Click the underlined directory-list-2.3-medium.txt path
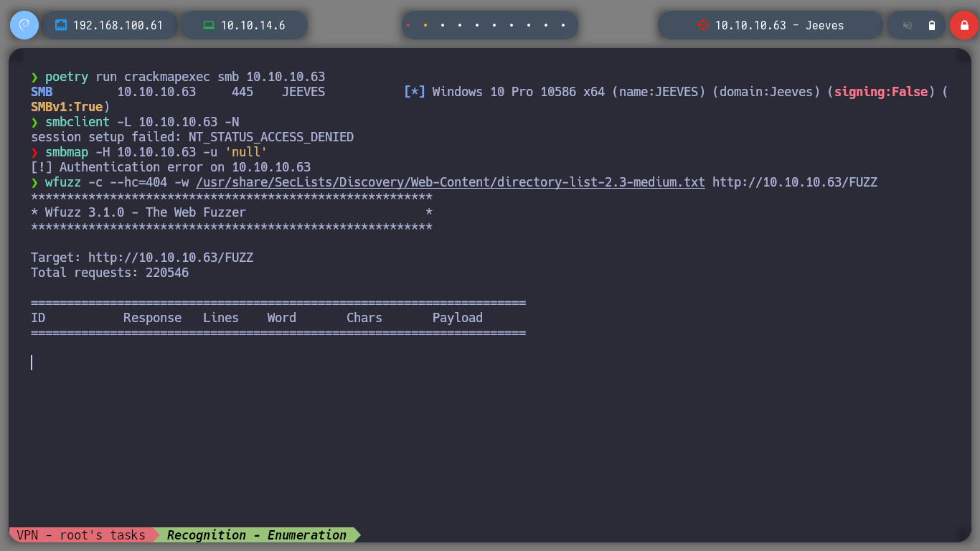Image resolution: width=980 pixels, height=551 pixels. click(451, 182)
